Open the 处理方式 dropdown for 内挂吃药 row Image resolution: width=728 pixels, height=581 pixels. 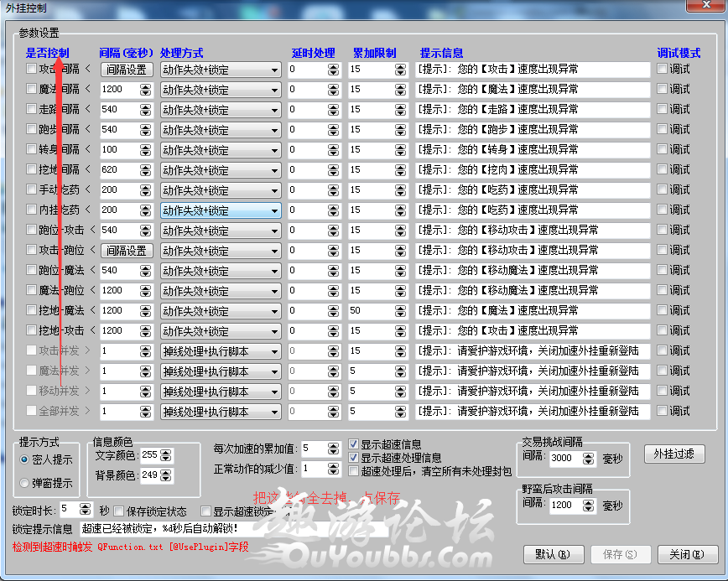[x=220, y=210]
